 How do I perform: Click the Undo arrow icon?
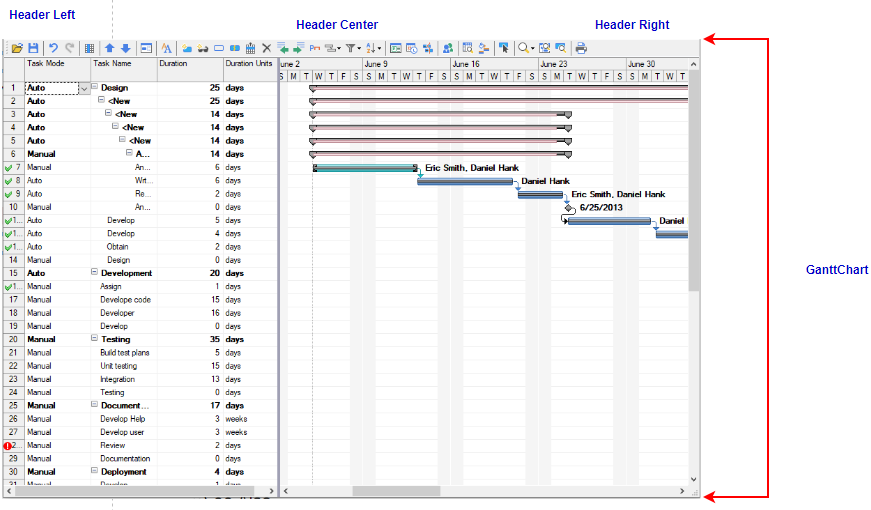pyautogui.click(x=53, y=48)
